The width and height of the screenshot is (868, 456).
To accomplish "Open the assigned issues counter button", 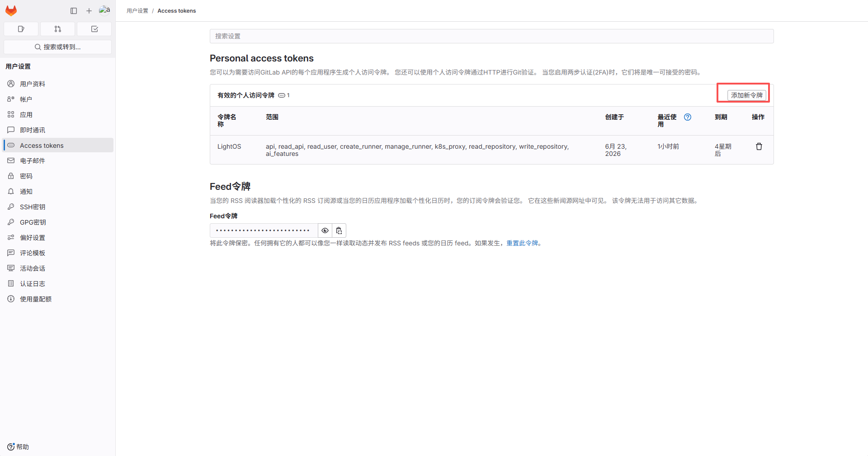I will point(21,29).
